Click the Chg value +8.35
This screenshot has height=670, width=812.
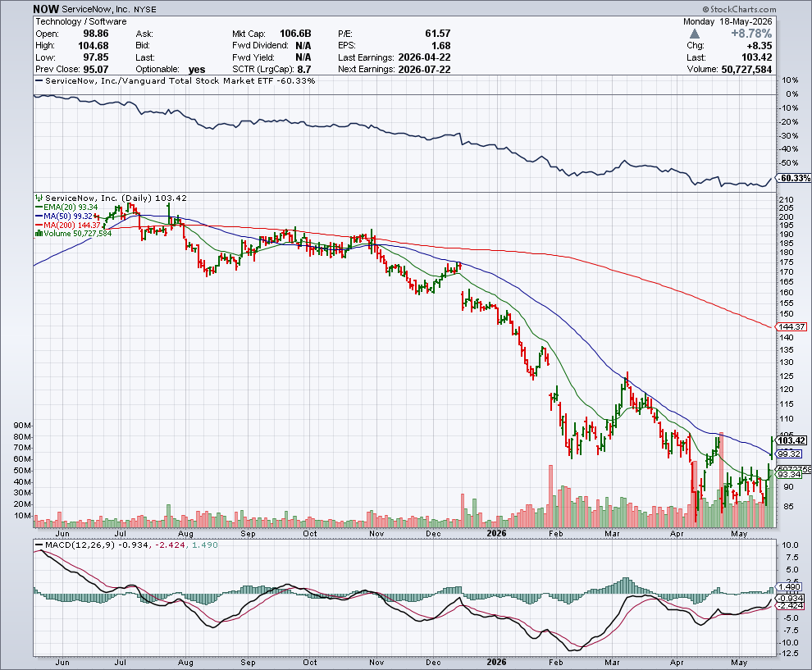(760, 46)
